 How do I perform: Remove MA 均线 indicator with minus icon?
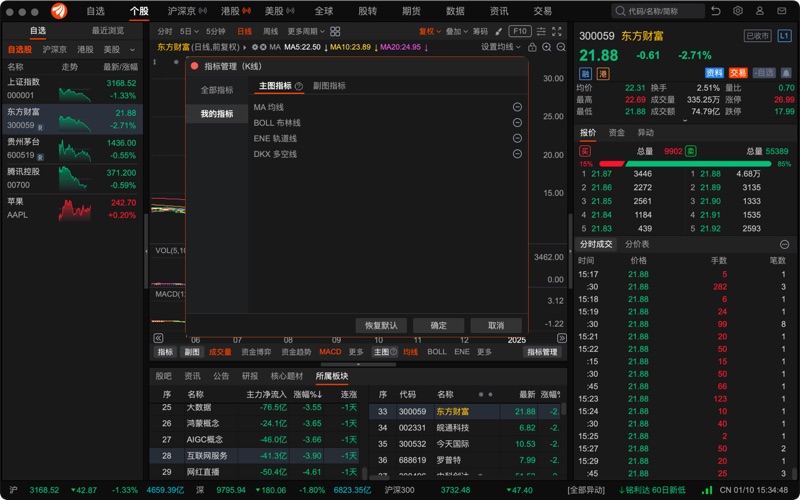pos(517,107)
